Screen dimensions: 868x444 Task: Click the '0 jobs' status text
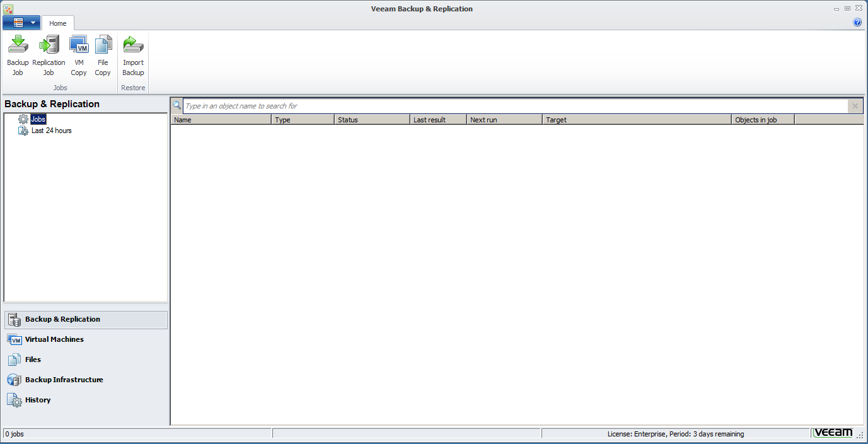pyautogui.click(x=15, y=434)
